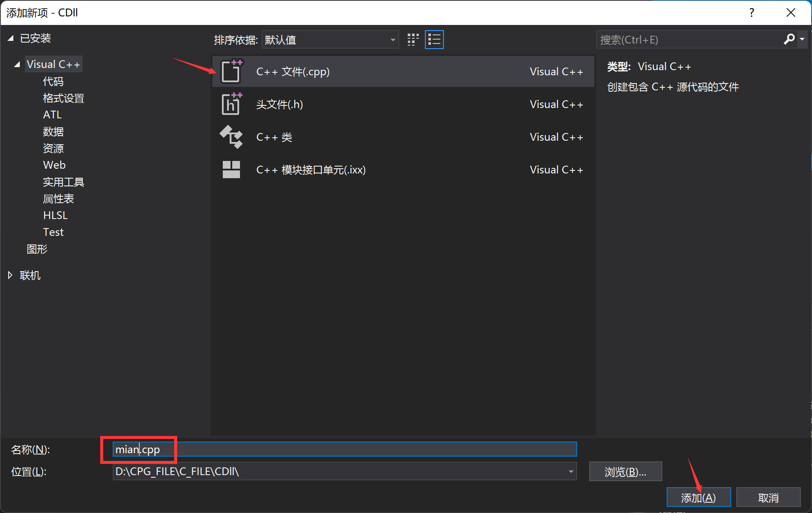Switch to medium icons list view

434,40
